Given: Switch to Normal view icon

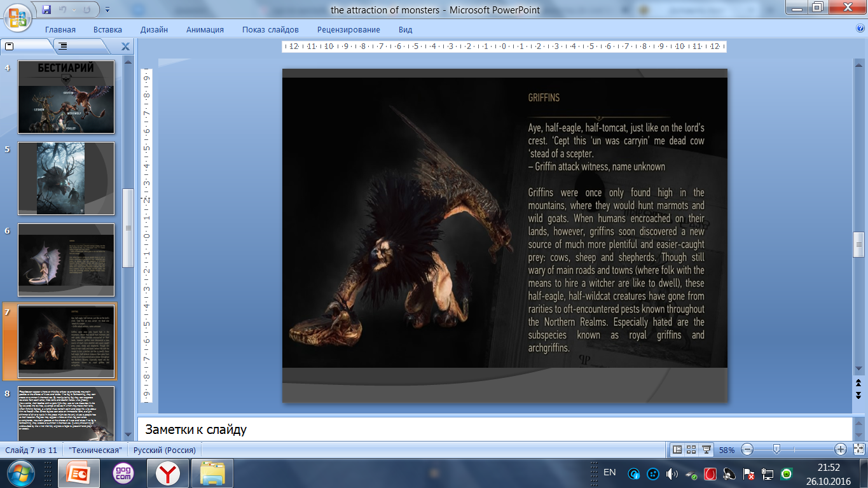Looking at the screenshot, I should [x=677, y=450].
